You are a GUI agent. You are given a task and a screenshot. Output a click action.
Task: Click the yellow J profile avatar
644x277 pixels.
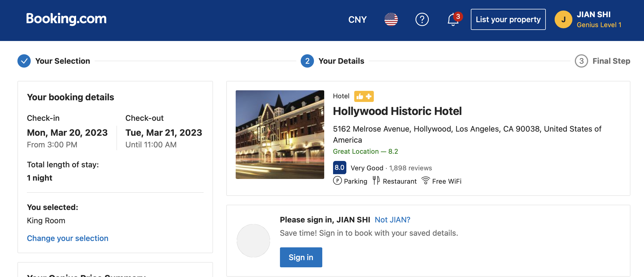click(x=563, y=19)
